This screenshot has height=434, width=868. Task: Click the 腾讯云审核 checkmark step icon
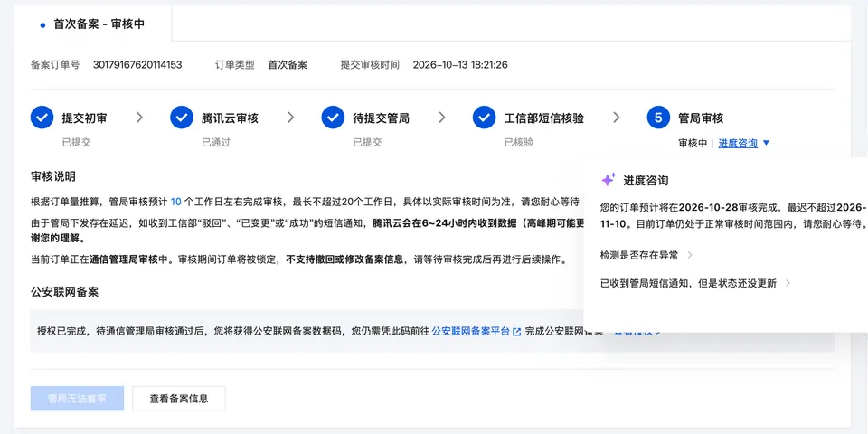tap(182, 118)
